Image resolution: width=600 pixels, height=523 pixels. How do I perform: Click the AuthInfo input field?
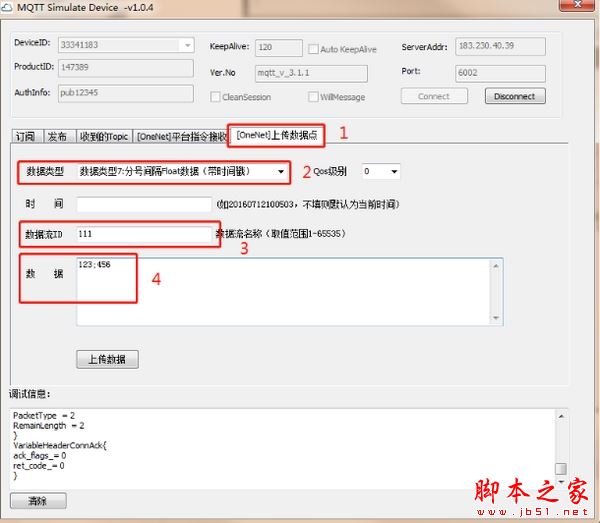126,93
